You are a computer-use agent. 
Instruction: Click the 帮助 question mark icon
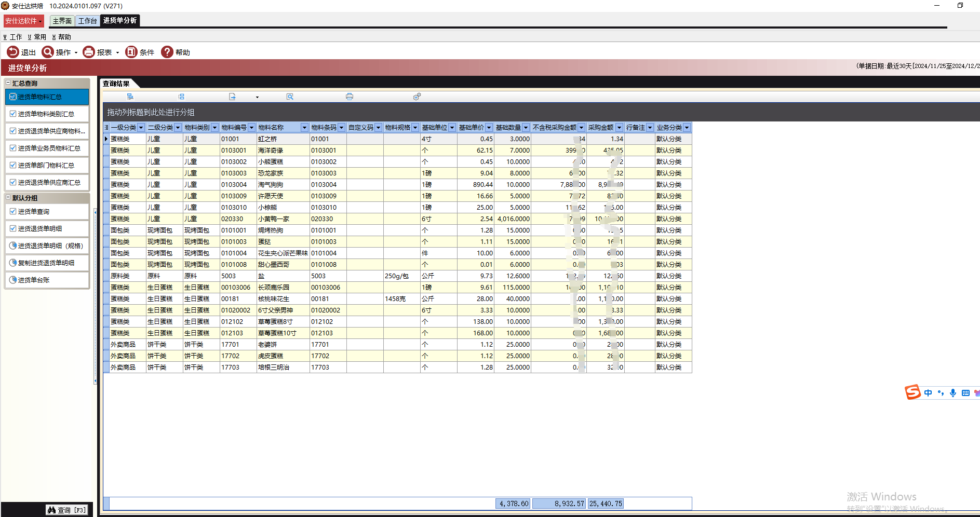pyautogui.click(x=167, y=52)
